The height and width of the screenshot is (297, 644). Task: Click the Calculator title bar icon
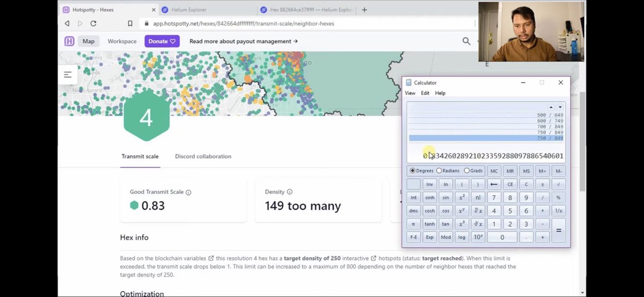coord(409,83)
